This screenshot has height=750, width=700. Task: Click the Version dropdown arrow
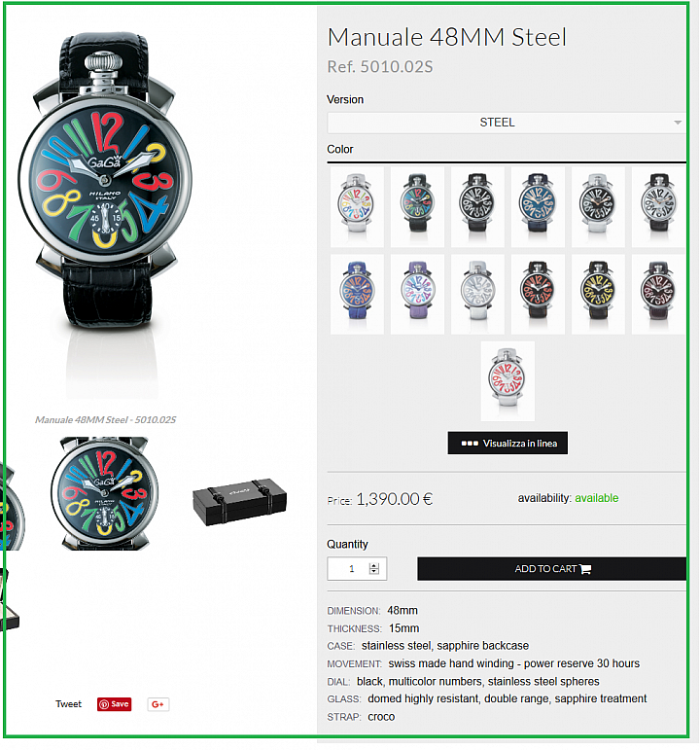pyautogui.click(x=678, y=123)
